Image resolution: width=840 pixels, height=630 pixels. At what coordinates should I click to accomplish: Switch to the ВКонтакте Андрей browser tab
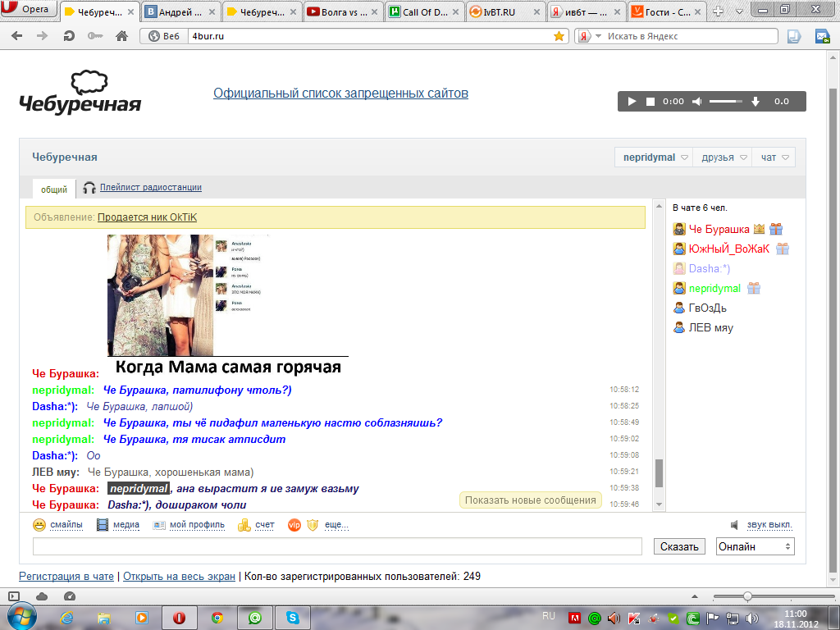pos(180,11)
